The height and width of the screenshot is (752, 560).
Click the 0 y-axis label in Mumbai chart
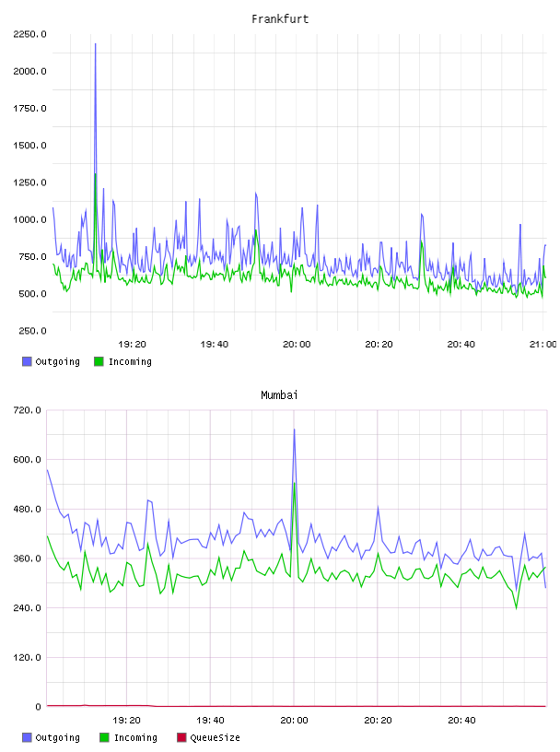coord(38,707)
